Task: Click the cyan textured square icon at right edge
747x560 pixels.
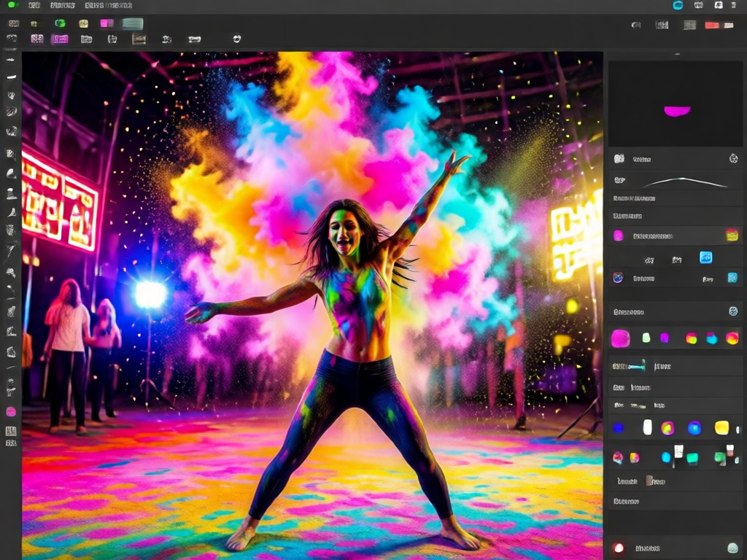Action: (x=732, y=278)
